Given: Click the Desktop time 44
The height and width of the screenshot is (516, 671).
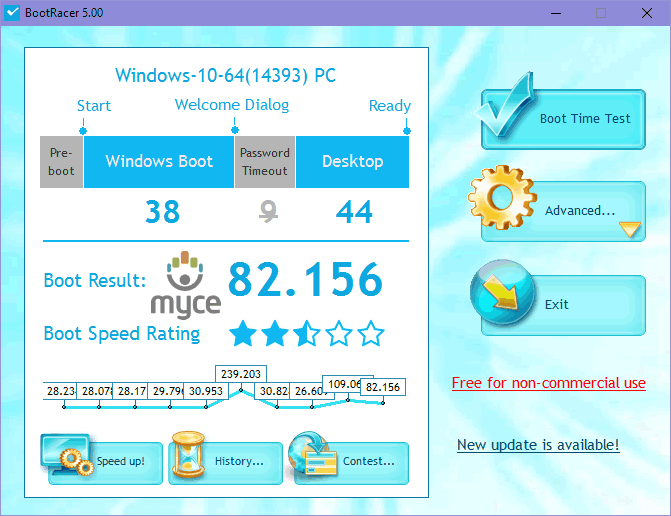Looking at the screenshot, I should [x=354, y=212].
